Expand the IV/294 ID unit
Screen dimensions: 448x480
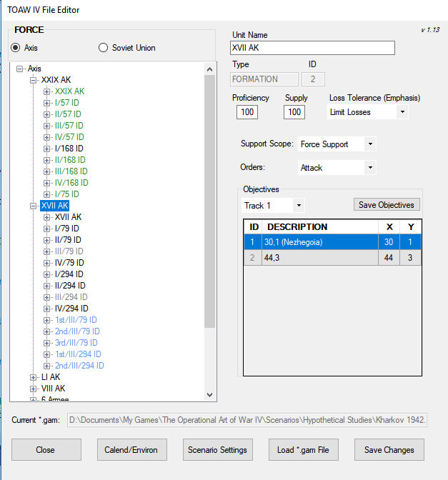coord(46,309)
